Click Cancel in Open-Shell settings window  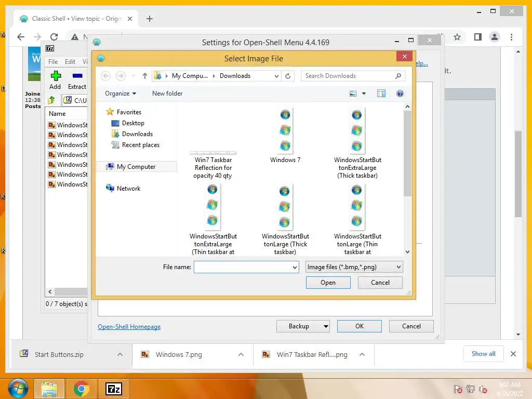[411, 326]
